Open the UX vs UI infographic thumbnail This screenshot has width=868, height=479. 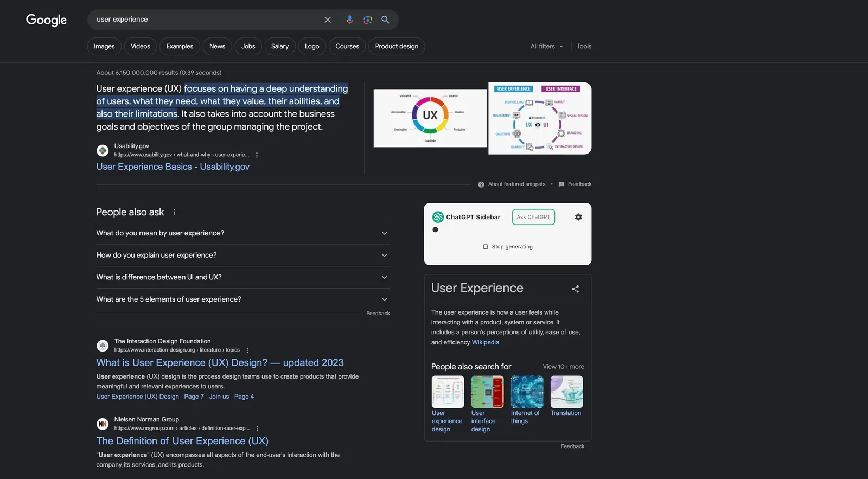(x=540, y=118)
